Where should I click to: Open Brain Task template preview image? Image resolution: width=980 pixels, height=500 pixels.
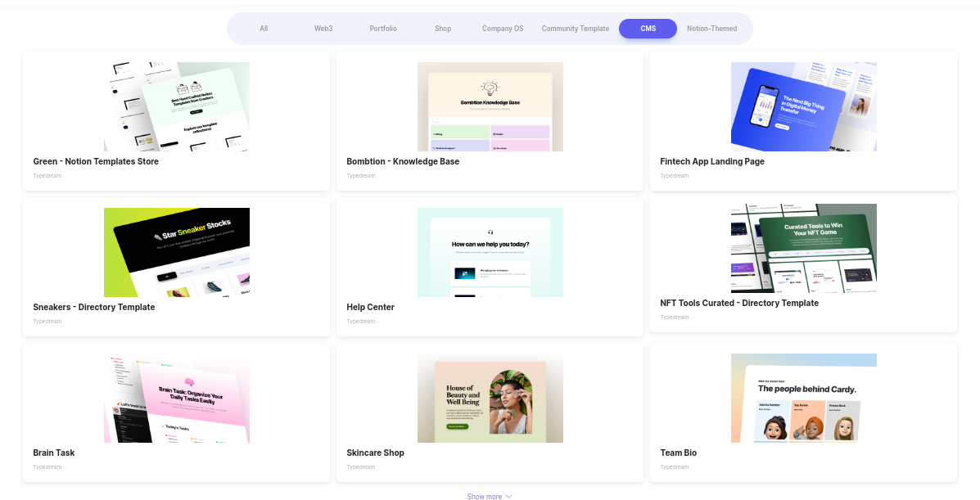tap(177, 399)
